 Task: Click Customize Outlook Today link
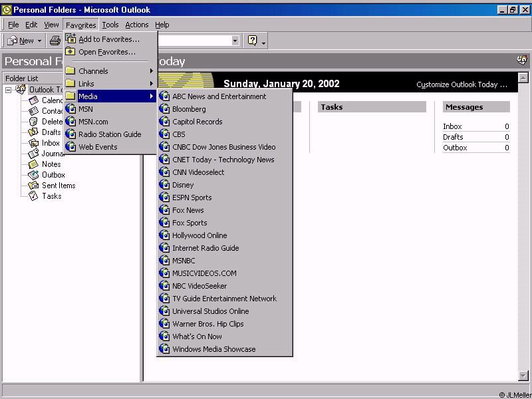462,84
